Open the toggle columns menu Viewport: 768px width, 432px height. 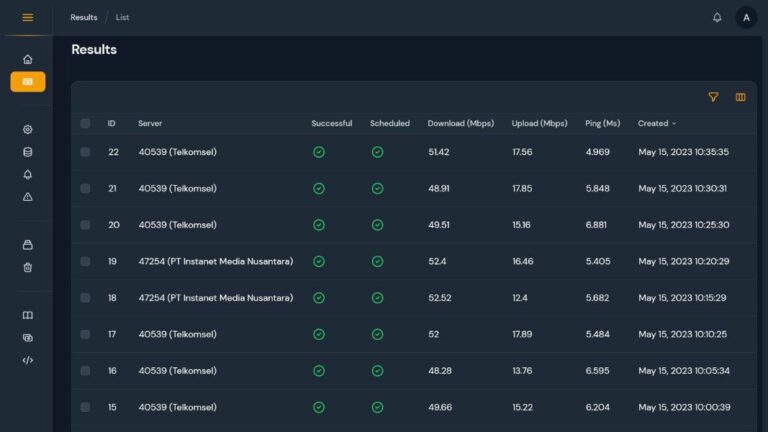[x=741, y=97]
